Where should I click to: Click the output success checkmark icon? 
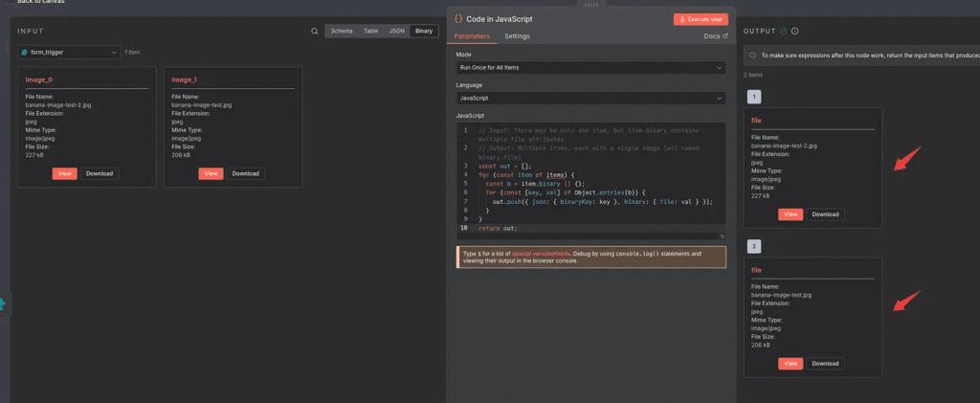click(x=784, y=31)
